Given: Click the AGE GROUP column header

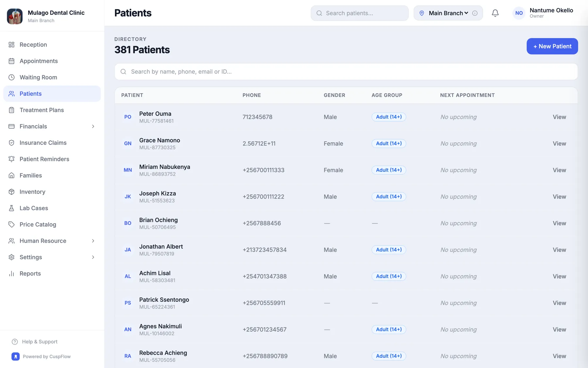Looking at the screenshot, I should (387, 95).
